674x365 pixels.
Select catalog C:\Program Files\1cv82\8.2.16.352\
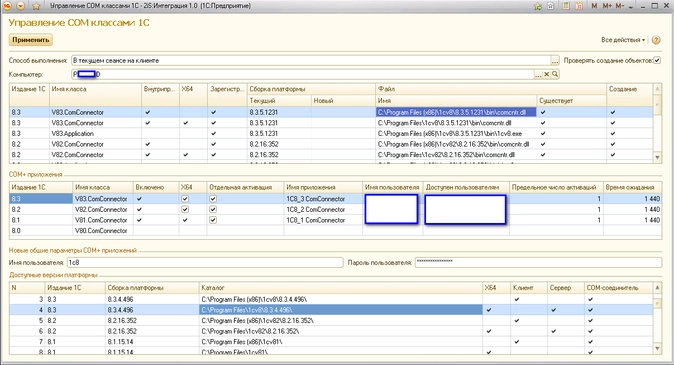click(x=340, y=331)
